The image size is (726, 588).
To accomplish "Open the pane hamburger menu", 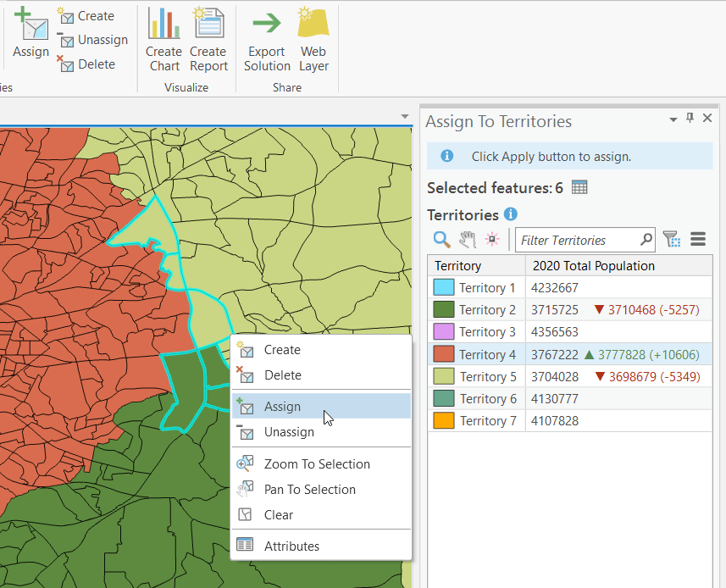I will (x=698, y=240).
